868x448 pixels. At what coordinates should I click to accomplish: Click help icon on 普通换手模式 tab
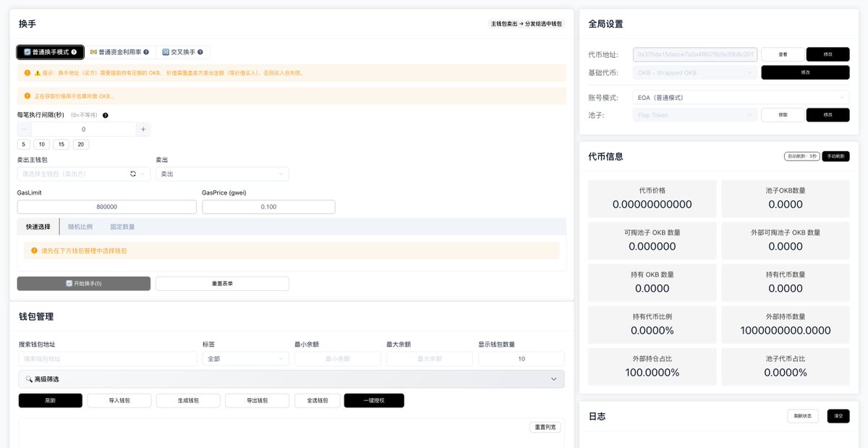point(74,52)
